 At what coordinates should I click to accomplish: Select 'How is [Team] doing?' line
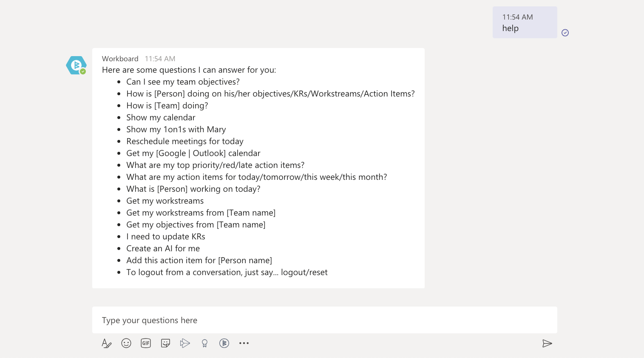click(167, 106)
